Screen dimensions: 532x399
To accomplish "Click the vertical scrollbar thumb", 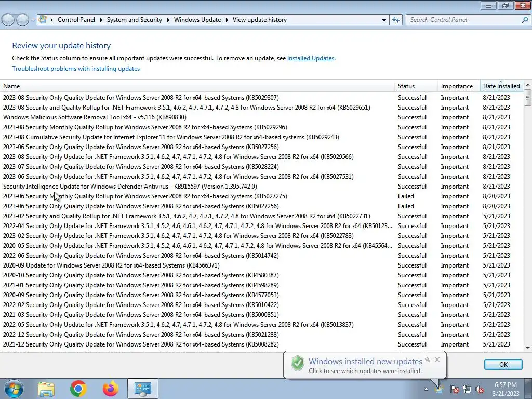I will 528,98.
